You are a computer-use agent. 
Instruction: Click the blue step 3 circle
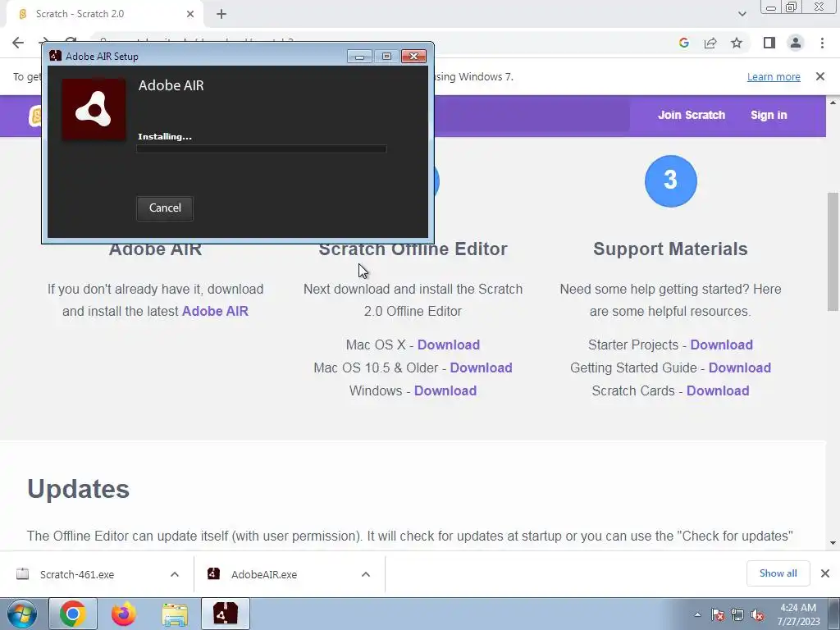click(x=671, y=181)
